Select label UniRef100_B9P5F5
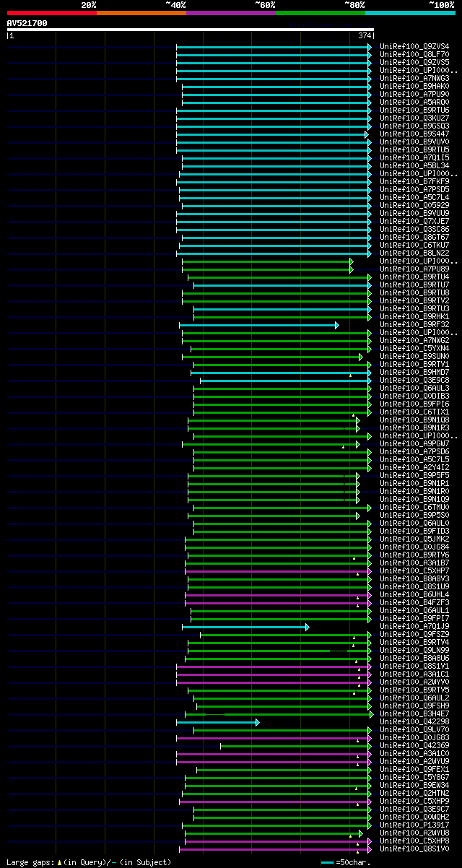Image resolution: width=462 pixels, height=868 pixels. click(414, 475)
